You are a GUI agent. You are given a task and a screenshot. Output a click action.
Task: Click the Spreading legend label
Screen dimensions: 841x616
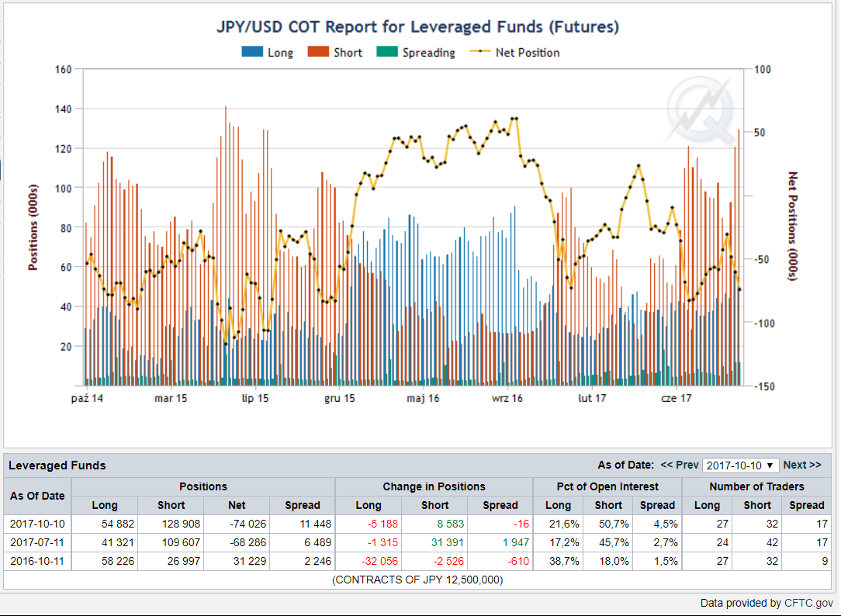[x=428, y=53]
